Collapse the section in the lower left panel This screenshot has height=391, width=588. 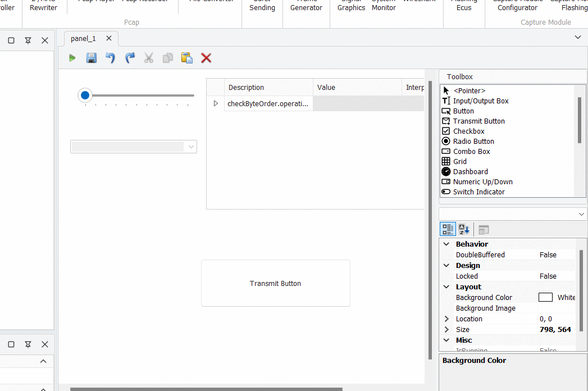tap(43, 361)
